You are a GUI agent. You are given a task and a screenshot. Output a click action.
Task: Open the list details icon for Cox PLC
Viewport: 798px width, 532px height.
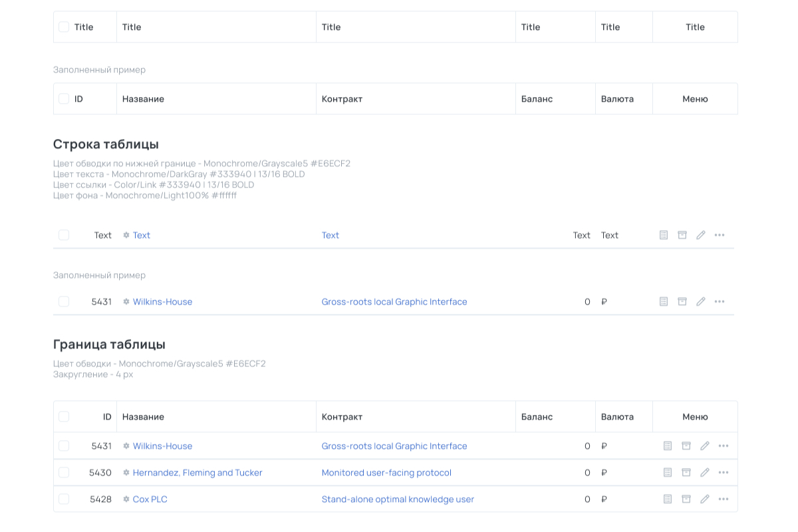(668, 499)
